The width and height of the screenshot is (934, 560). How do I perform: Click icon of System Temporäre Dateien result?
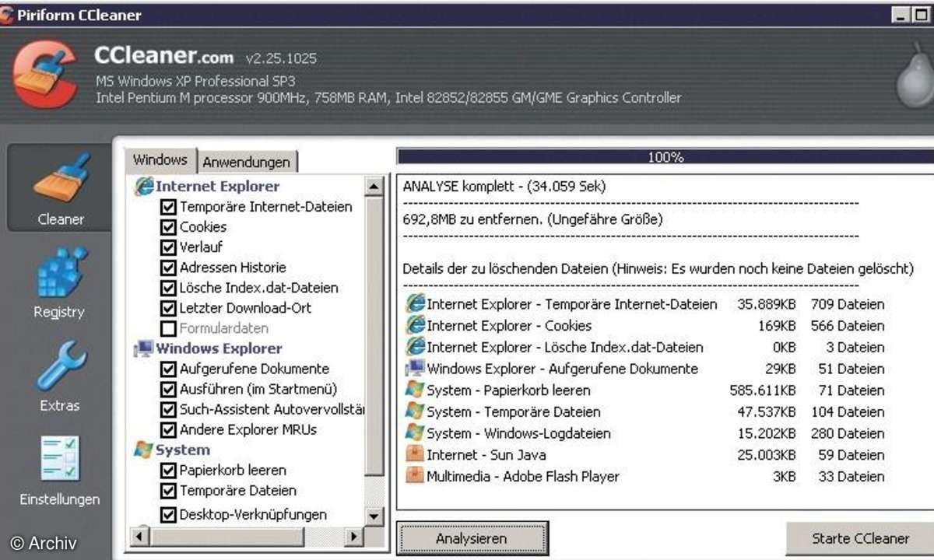[415, 411]
